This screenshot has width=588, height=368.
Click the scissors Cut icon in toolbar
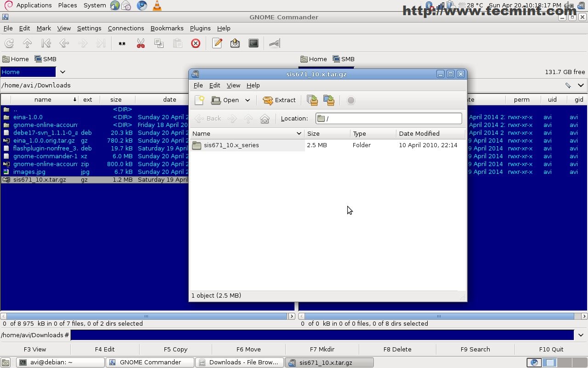tap(141, 43)
